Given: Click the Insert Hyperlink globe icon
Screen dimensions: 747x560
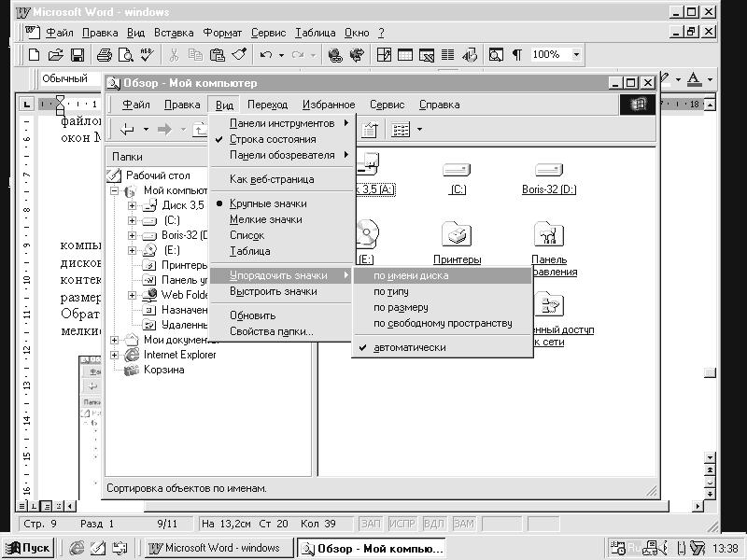Looking at the screenshot, I should click(x=335, y=55).
